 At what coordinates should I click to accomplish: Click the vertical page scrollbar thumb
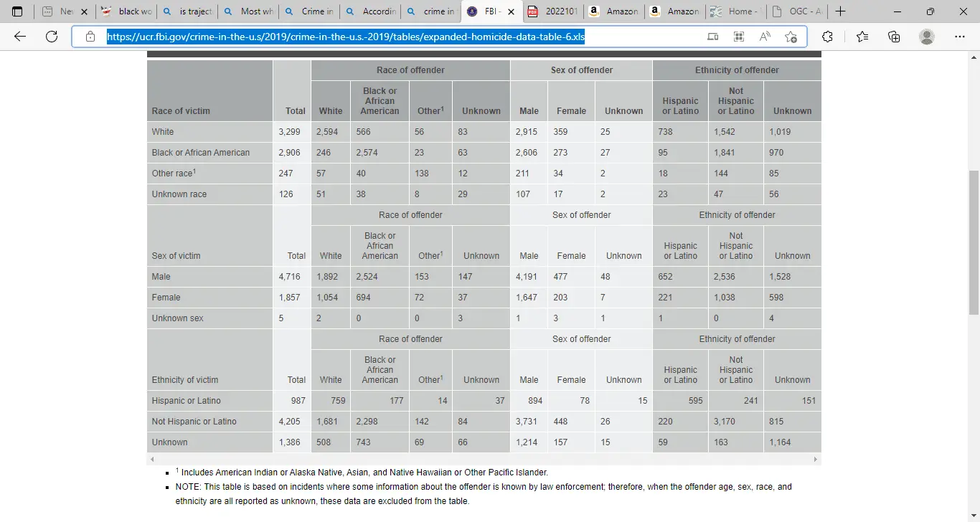click(974, 242)
